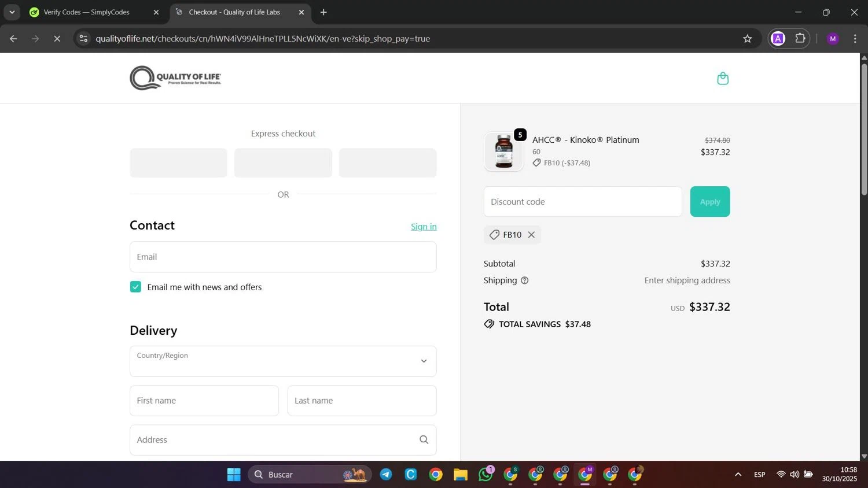Stop loading the page

57,39
